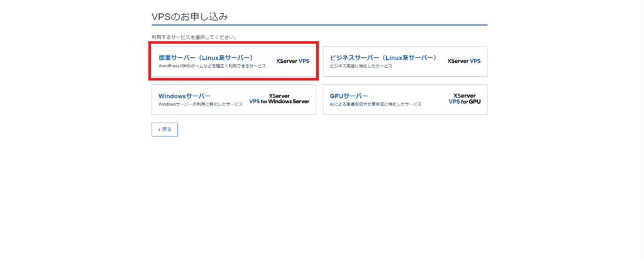Click the XServer VPS for GPU logo

point(464,99)
